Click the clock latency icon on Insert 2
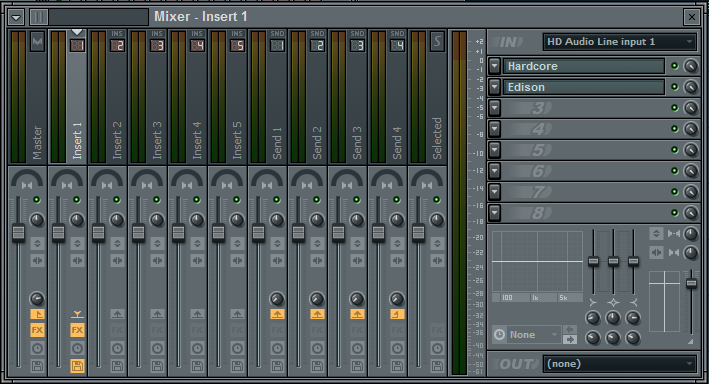Image resolution: width=709 pixels, height=384 pixels. (117, 348)
